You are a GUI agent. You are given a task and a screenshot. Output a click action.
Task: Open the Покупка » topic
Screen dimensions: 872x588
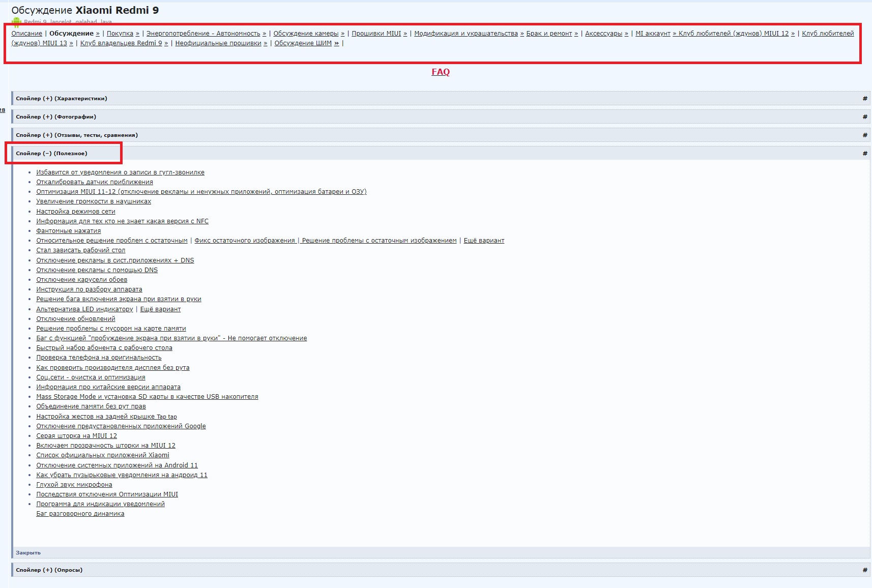pos(123,34)
